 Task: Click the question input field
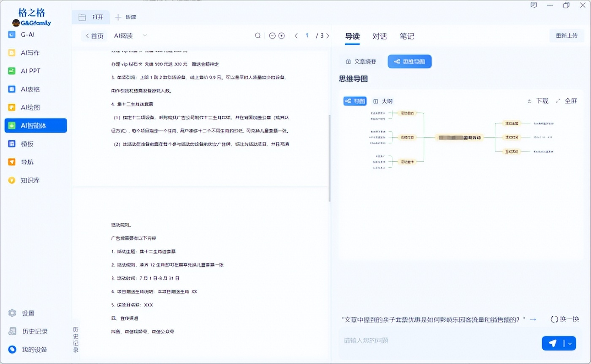(439, 340)
